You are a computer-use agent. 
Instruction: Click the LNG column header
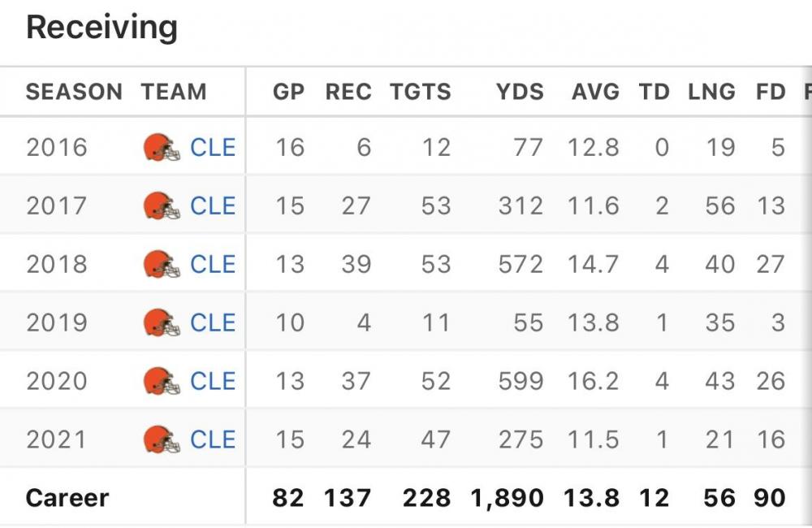coord(711,92)
